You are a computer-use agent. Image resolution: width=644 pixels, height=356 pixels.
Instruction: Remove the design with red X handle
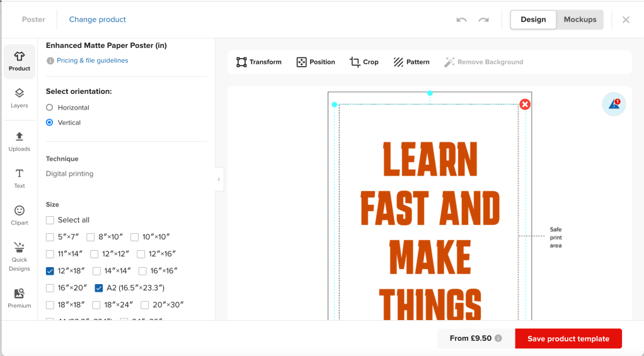click(x=525, y=105)
